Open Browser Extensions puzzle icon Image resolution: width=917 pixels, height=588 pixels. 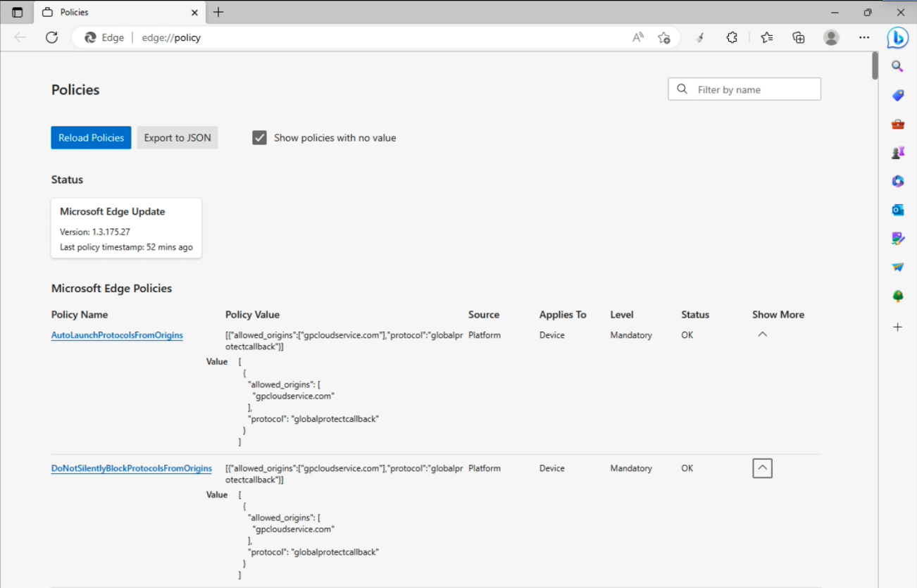[x=732, y=38]
